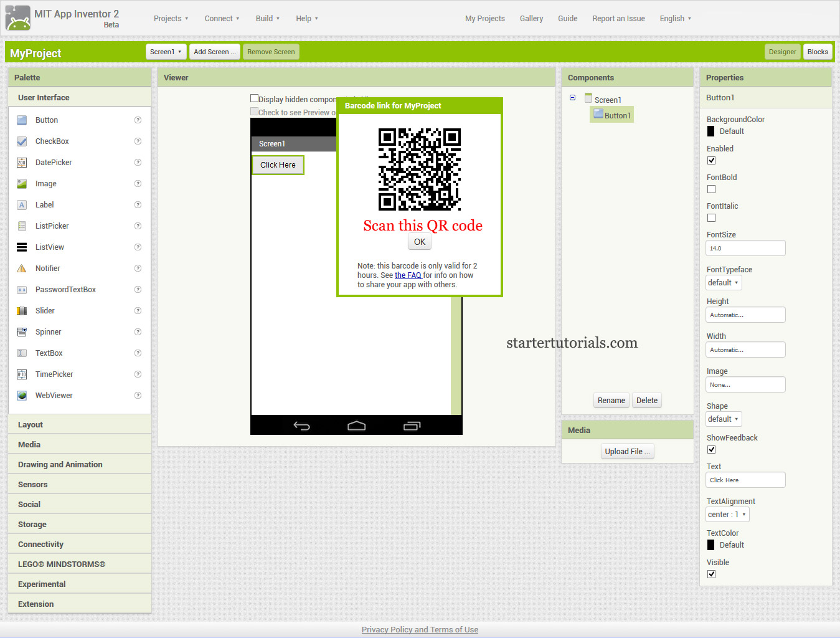840x638 pixels.
Task: Open the Connect menu
Action: (222, 18)
